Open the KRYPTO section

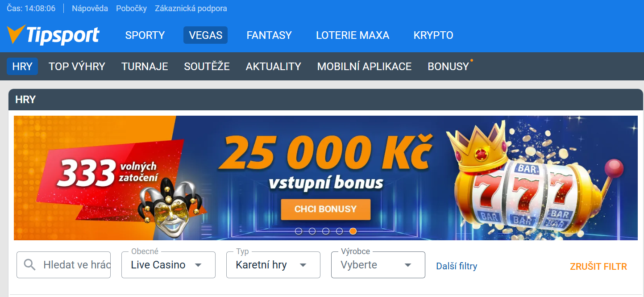click(x=433, y=35)
